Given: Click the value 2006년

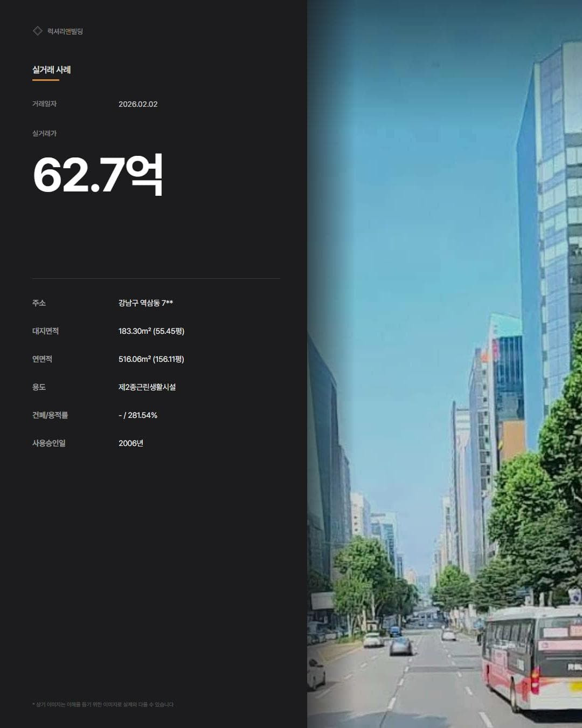Looking at the screenshot, I should [131, 443].
